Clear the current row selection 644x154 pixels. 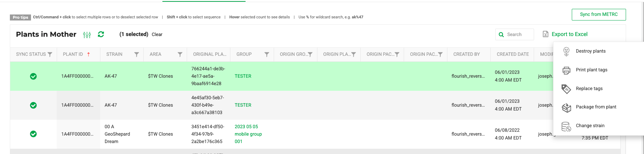coord(157,35)
